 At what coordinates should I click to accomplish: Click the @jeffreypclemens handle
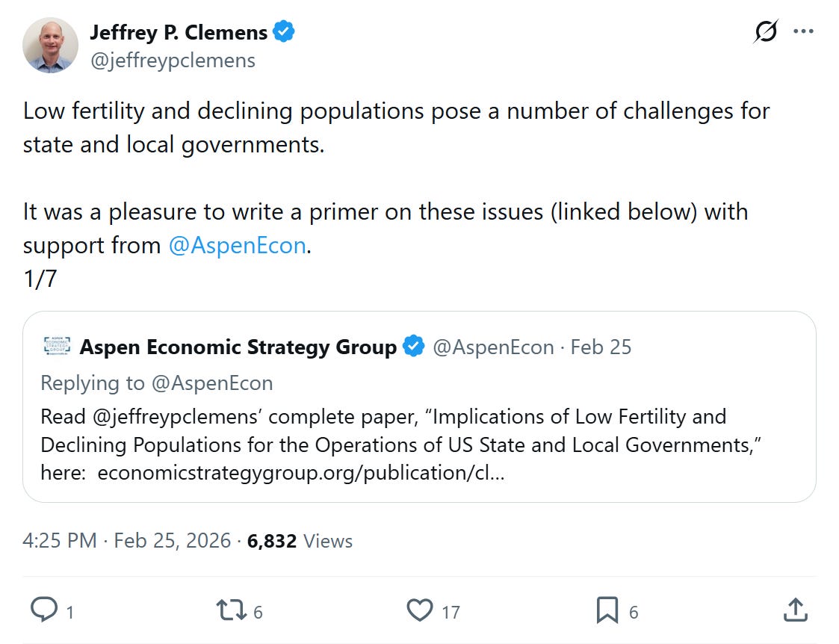click(173, 61)
